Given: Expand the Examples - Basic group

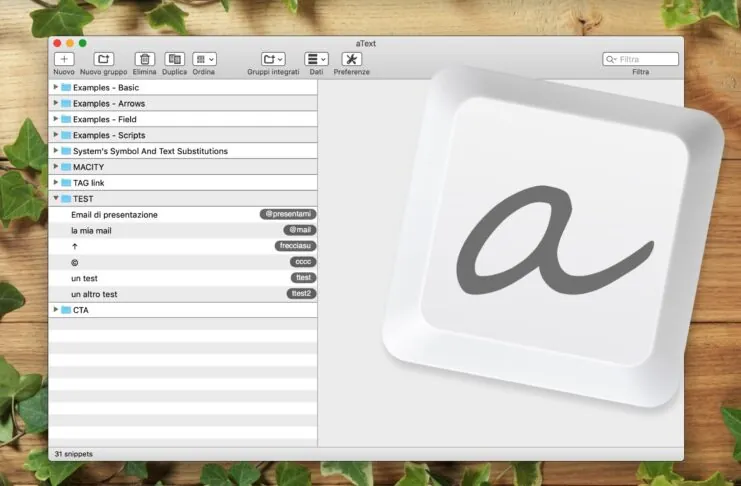Looking at the screenshot, I should 56,87.
